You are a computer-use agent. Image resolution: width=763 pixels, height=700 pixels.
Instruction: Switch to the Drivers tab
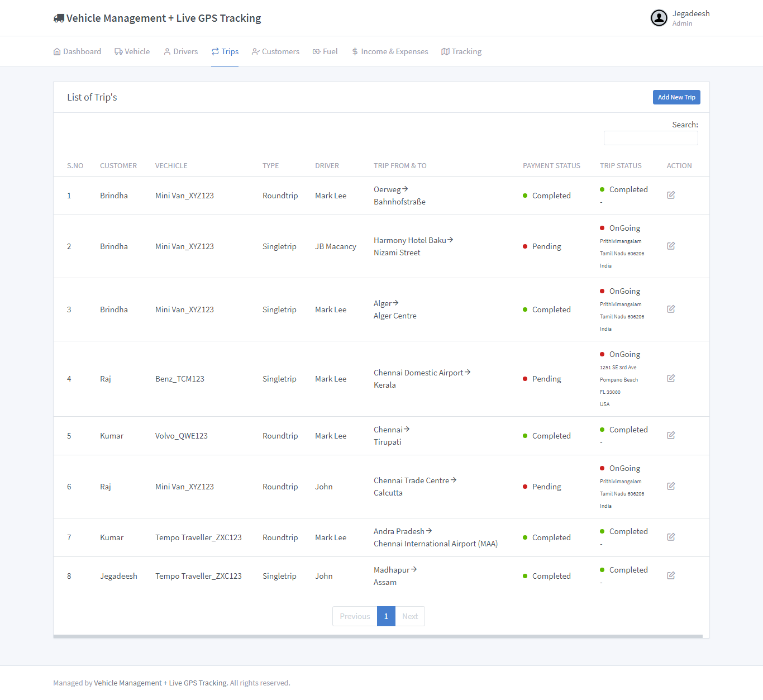pos(180,51)
